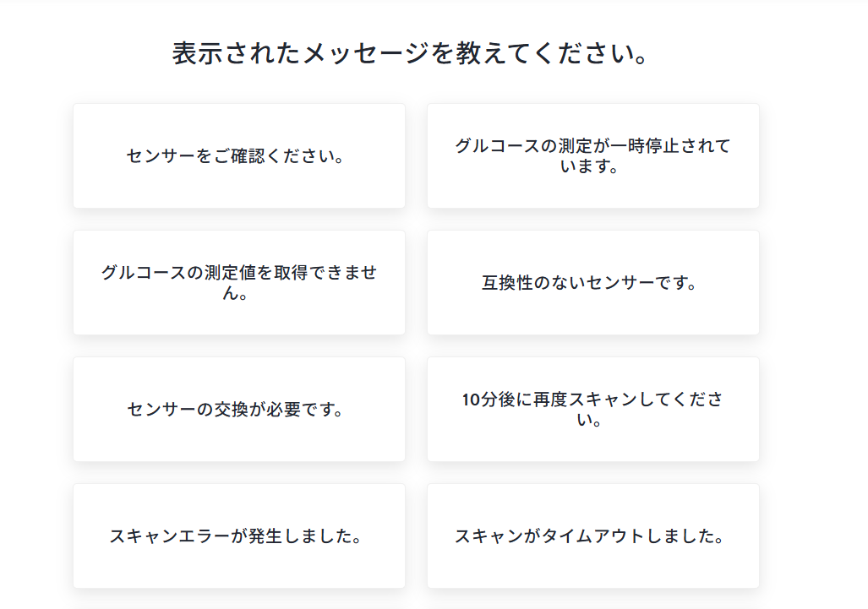
Task: Select '互換性のないセンサーです。' option
Action: point(592,283)
